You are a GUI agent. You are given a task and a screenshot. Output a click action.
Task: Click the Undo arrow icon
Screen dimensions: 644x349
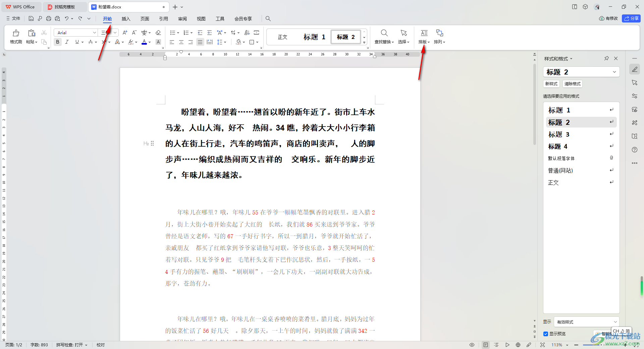(x=67, y=18)
